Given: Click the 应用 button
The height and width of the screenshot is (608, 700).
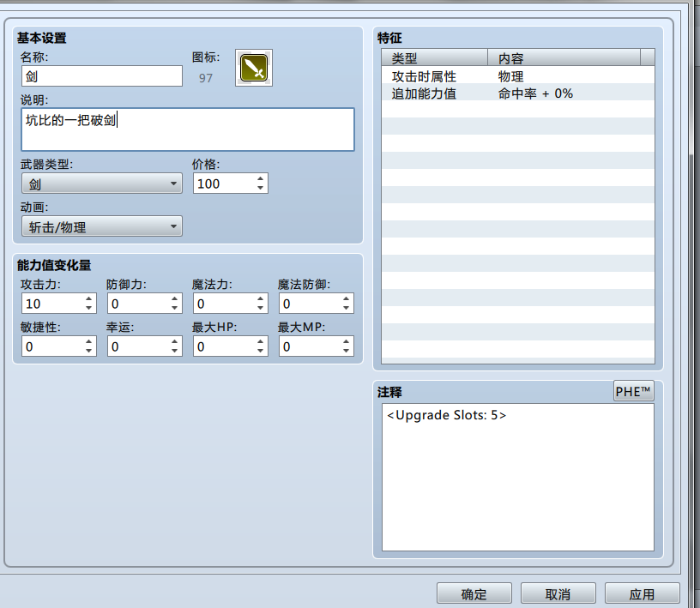Looking at the screenshot, I should click(642, 594).
